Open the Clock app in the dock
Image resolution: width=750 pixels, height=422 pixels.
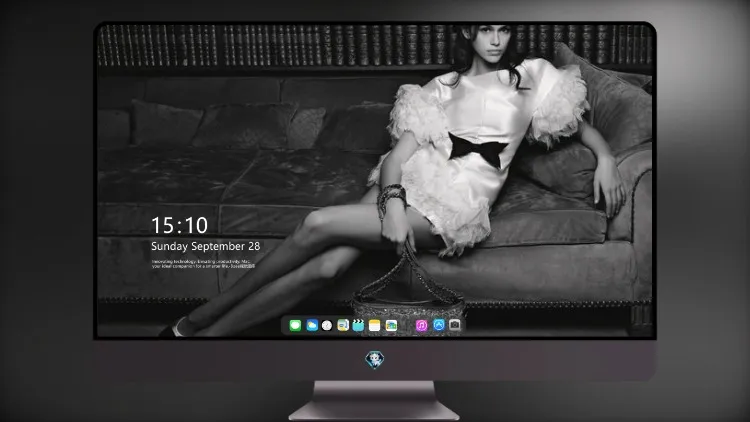point(327,325)
